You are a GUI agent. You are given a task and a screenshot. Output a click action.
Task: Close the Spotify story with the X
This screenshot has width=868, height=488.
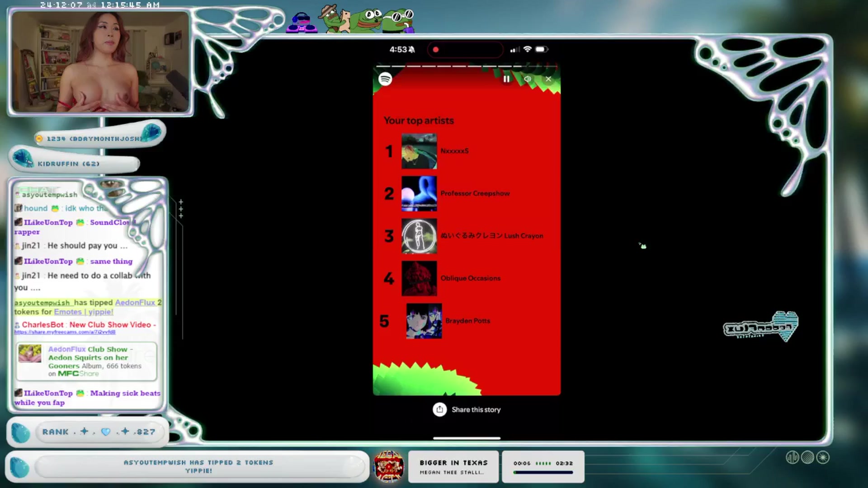tap(548, 79)
